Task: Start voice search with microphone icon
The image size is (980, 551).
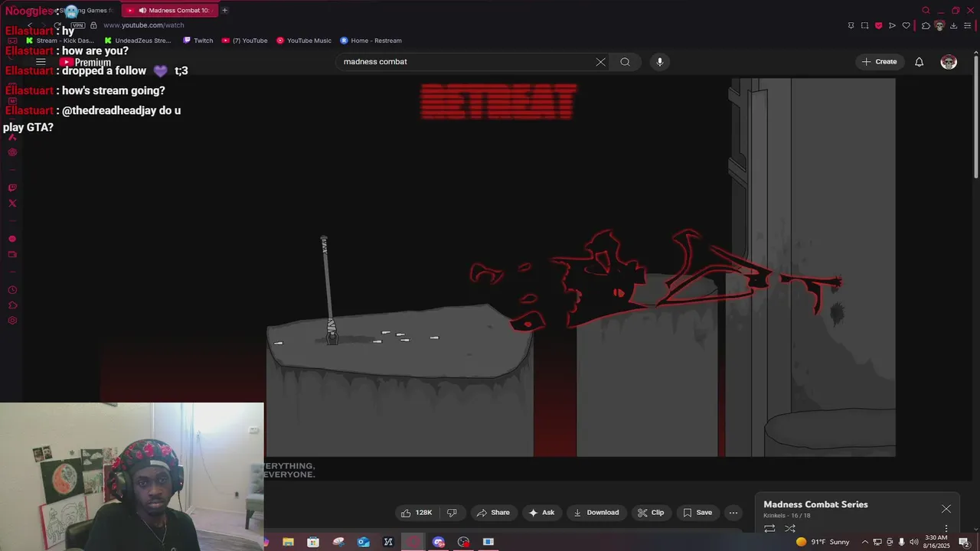Action: 660,62
